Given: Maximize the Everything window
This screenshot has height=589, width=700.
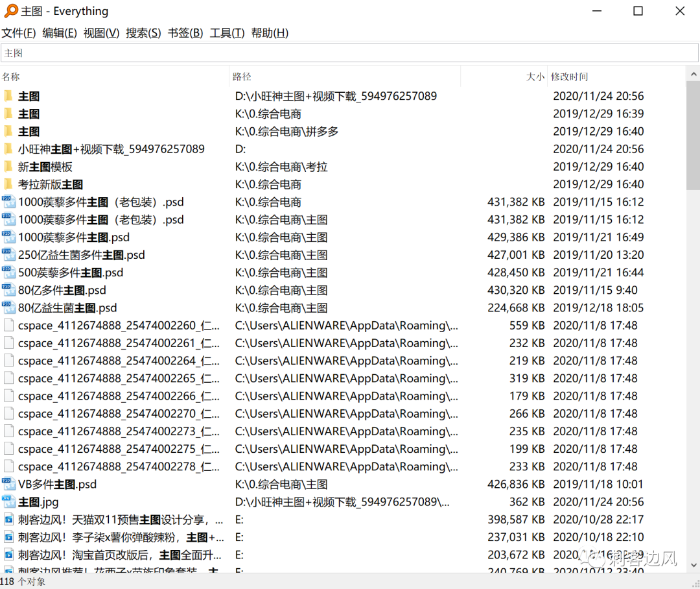Looking at the screenshot, I should [x=638, y=11].
